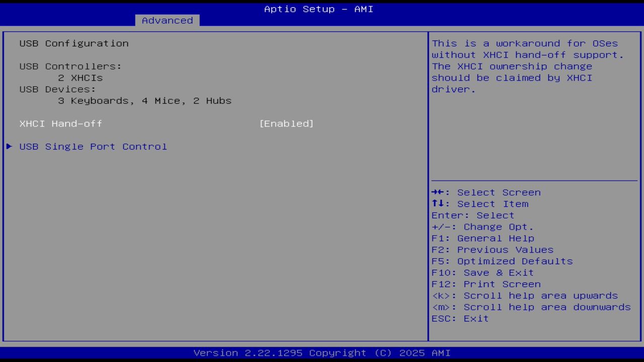
Task: Switch to the Advanced tab
Action: 167,20
